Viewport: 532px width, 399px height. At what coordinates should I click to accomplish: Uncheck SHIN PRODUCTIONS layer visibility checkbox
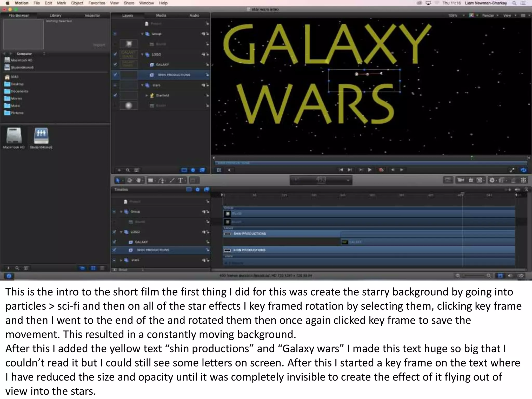point(115,75)
